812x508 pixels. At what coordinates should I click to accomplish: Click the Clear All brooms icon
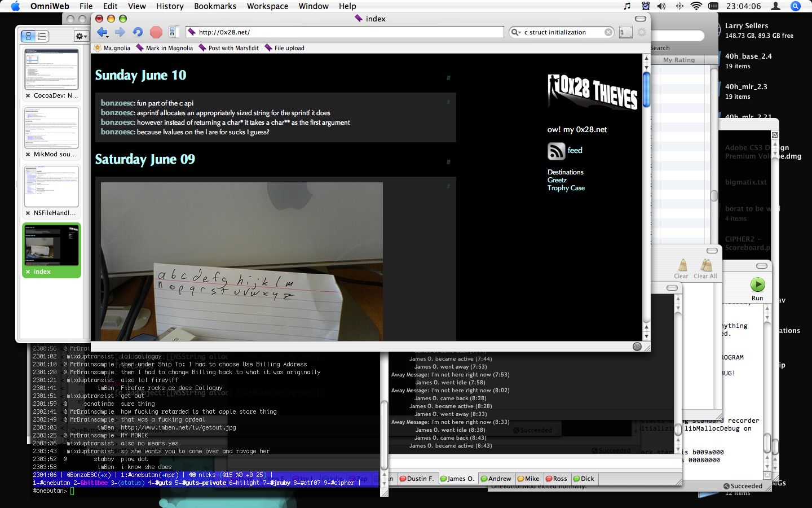click(705, 269)
